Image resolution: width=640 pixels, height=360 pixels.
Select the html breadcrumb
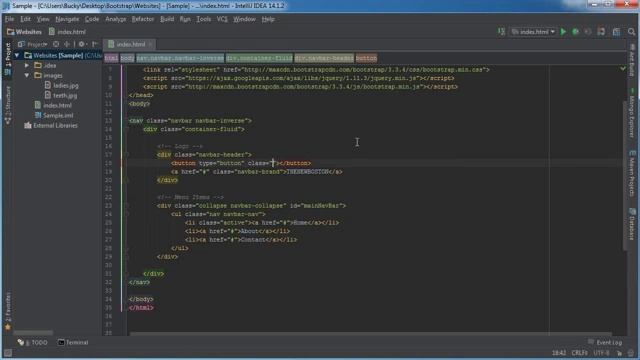[111, 58]
